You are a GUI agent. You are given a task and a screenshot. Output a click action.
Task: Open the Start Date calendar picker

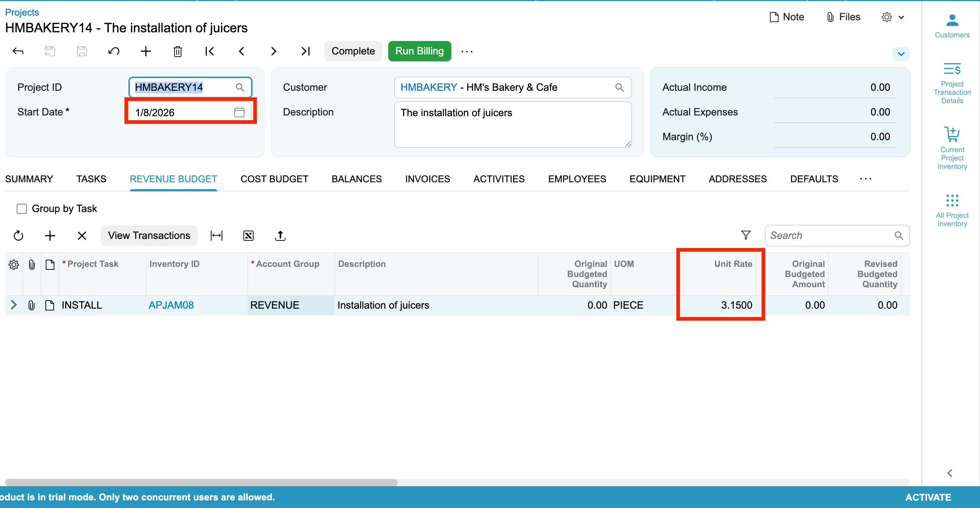pyautogui.click(x=239, y=112)
